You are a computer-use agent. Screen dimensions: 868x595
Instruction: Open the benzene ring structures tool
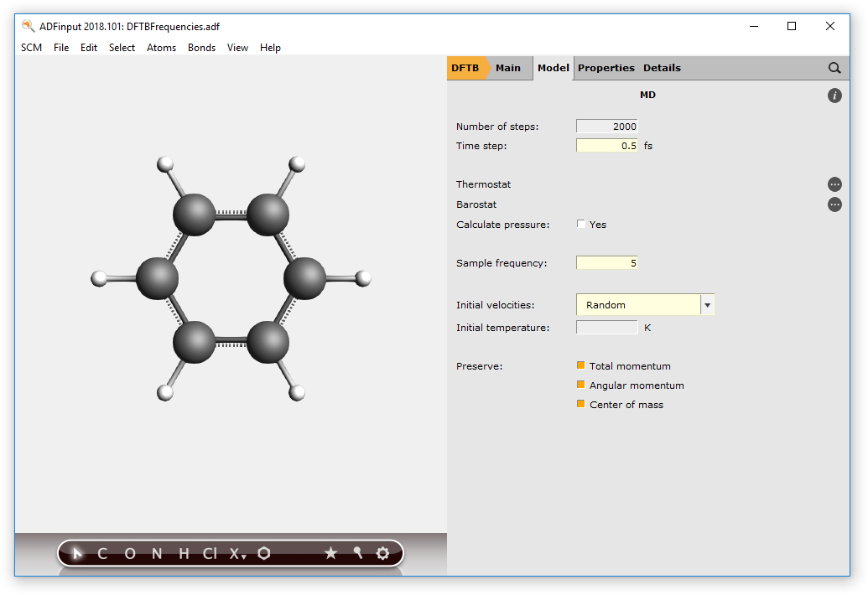coord(264,553)
